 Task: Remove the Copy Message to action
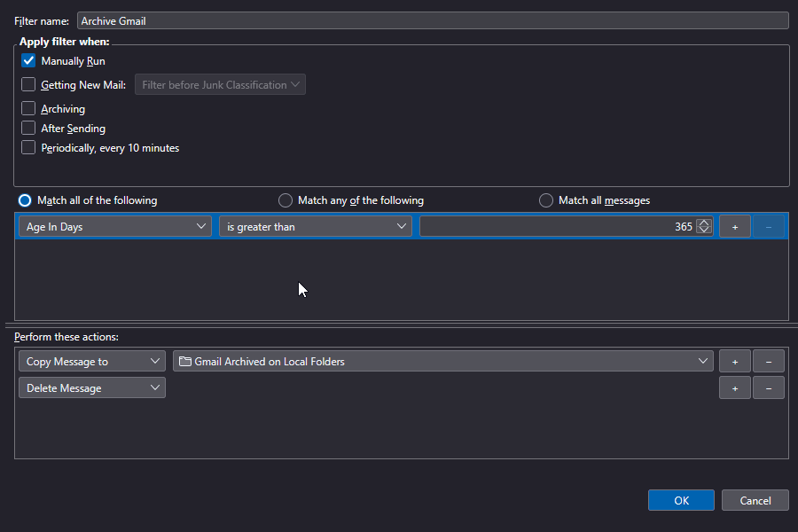(768, 361)
